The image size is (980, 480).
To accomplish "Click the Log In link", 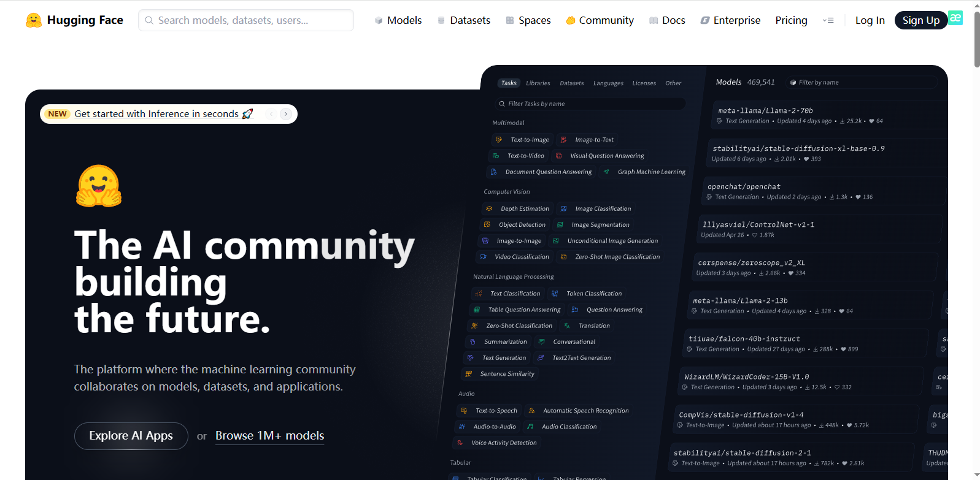I will click(x=870, y=20).
